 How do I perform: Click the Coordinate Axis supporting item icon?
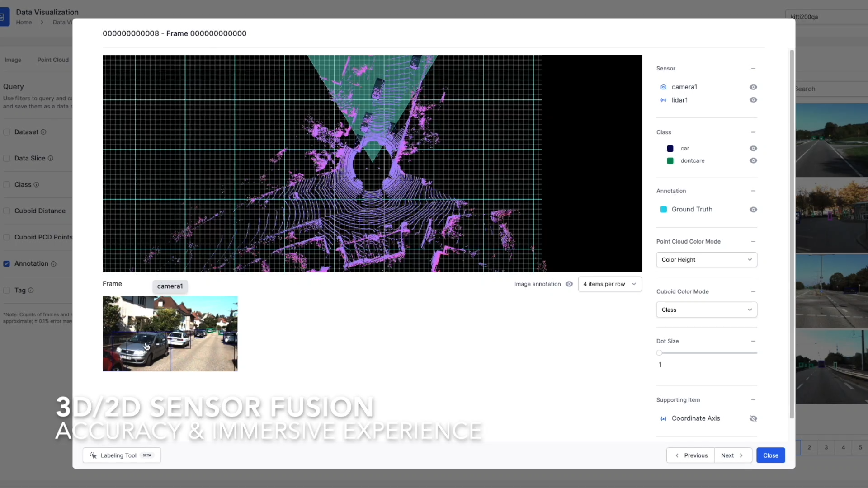[x=664, y=418]
